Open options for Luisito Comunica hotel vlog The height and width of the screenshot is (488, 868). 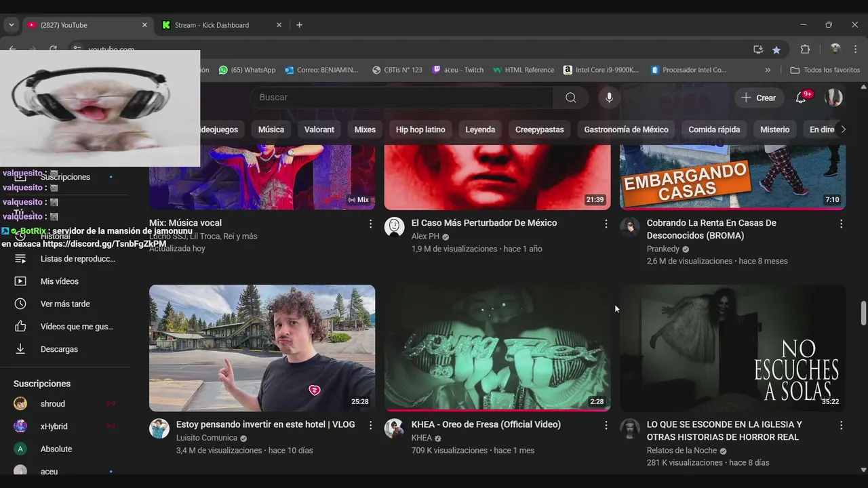pos(370,425)
